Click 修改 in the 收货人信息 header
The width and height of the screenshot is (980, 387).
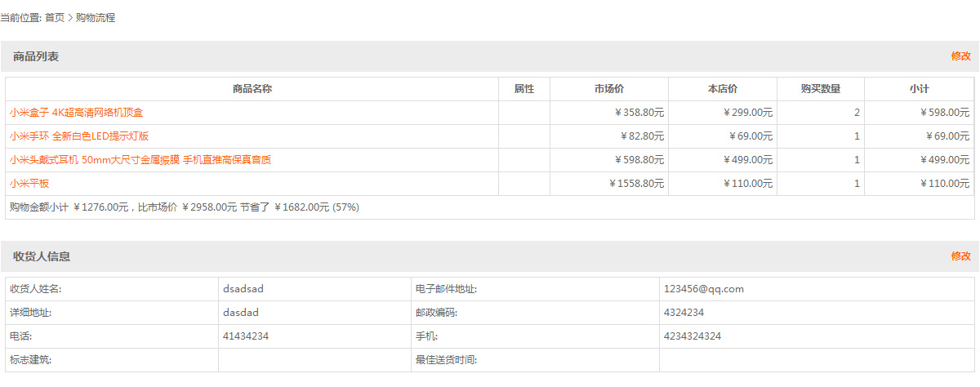tap(960, 256)
